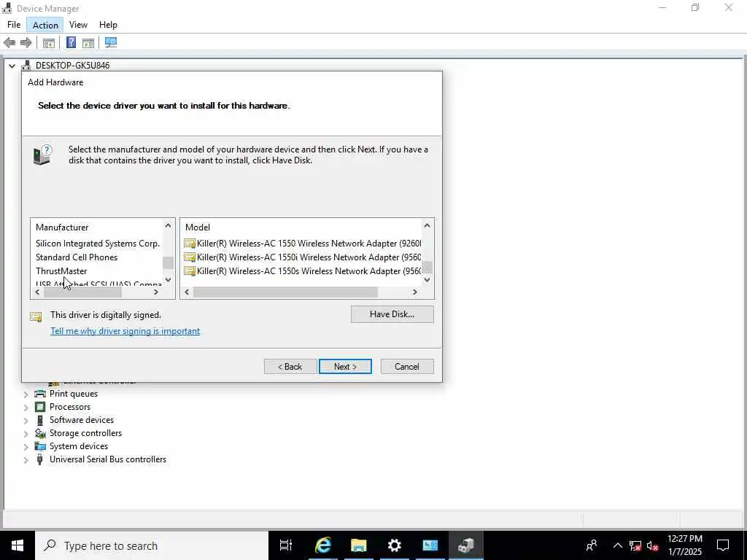This screenshot has width=747, height=560.
Task: Cancel the Add Hardware wizard
Action: click(407, 367)
